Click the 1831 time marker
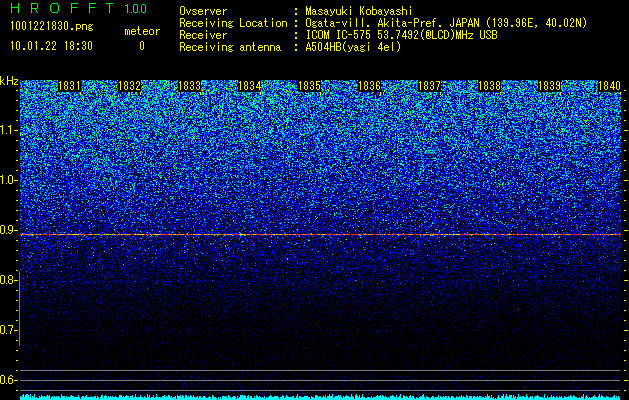Screen dimensions: 629x400 [x=69, y=86]
